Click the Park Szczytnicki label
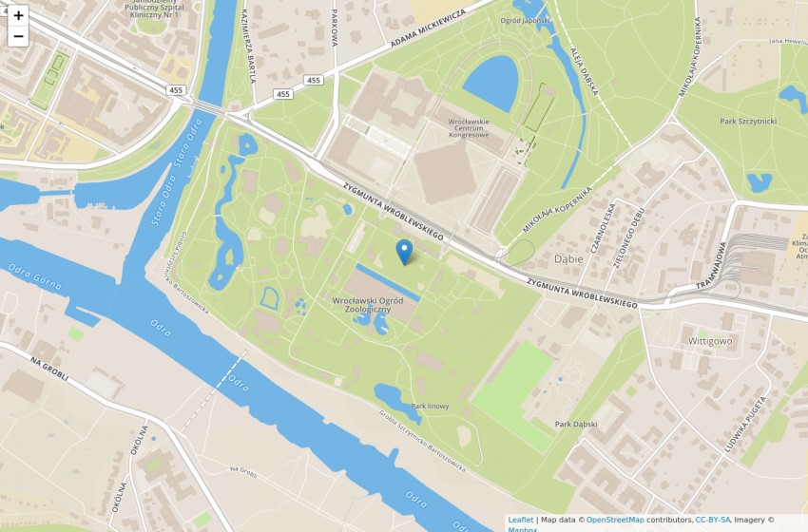This screenshot has width=808, height=532. coord(748,121)
